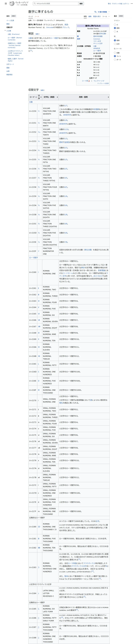Click テンプレートを表示 link

click(103, 83)
